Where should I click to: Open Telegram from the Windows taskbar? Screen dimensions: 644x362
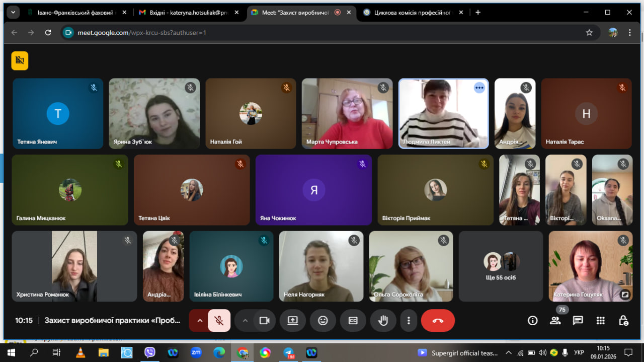289,352
